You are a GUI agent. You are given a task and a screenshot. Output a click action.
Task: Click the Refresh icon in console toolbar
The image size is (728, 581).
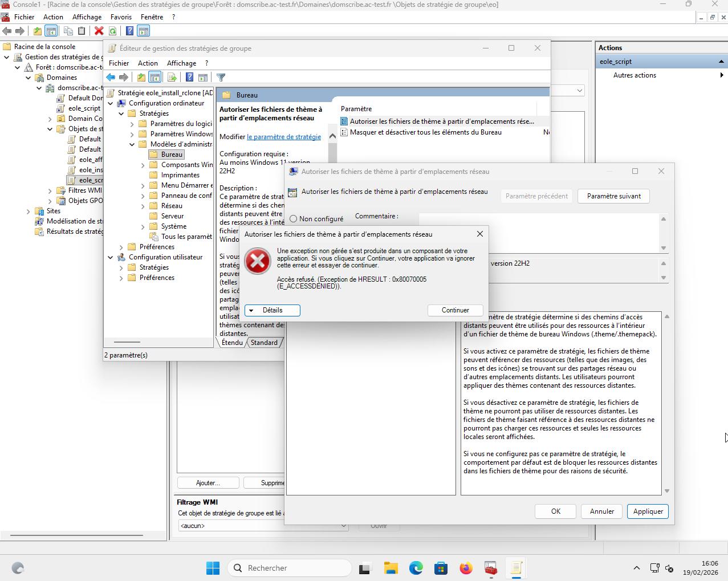113,31
